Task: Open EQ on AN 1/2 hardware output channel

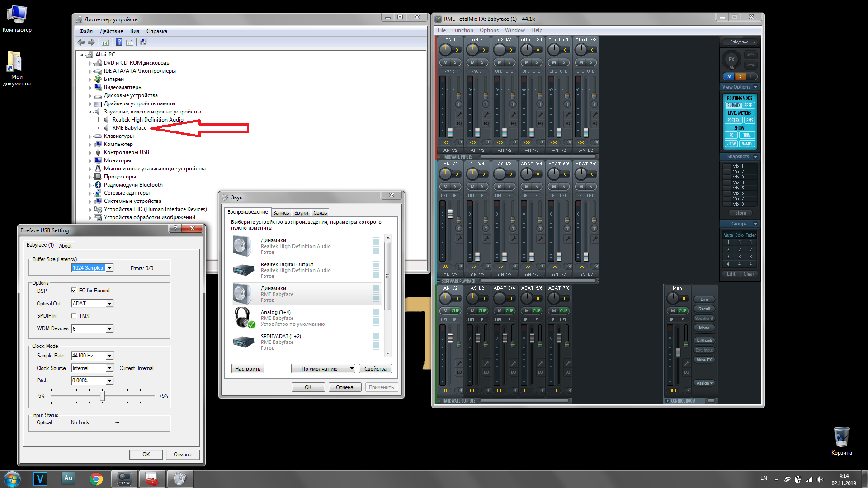Action: 459,372
